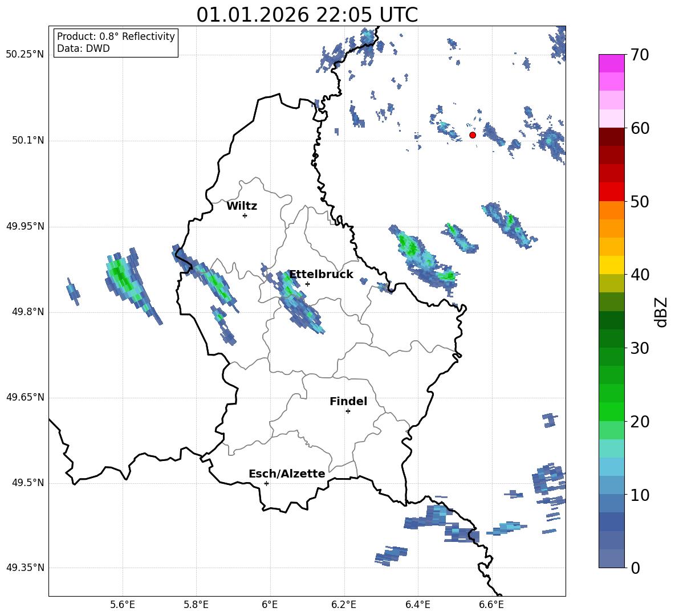Click the 70 label on the colorbar
The height and width of the screenshot is (616, 675).
click(x=639, y=55)
